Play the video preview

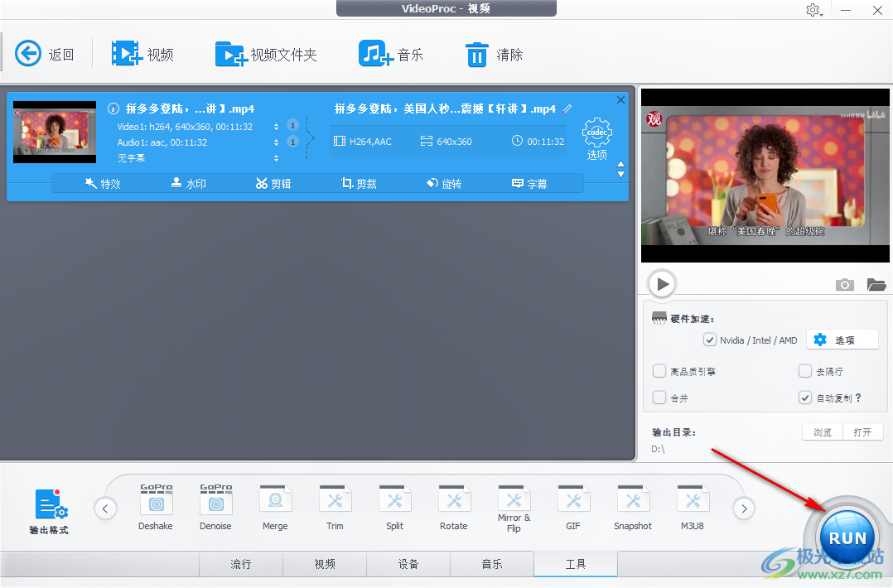click(661, 283)
